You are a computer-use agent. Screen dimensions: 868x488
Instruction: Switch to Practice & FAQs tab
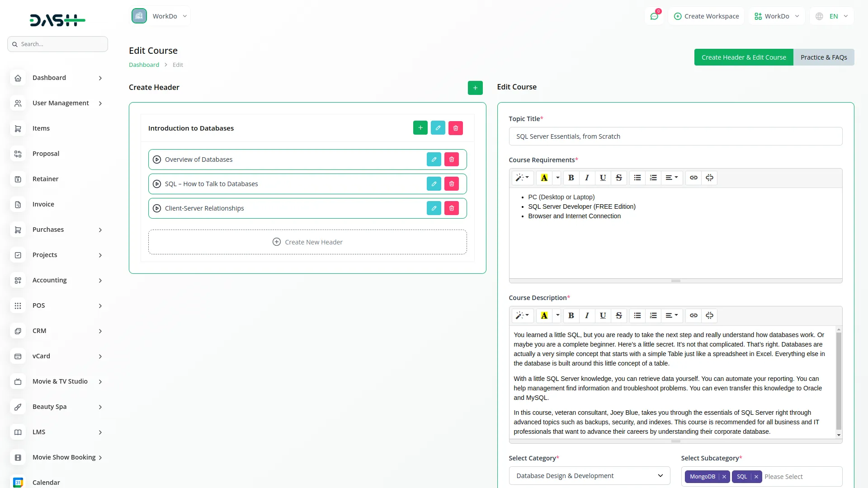(823, 57)
